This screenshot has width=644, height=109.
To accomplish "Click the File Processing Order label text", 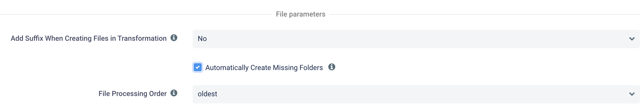I will click(x=132, y=94).
